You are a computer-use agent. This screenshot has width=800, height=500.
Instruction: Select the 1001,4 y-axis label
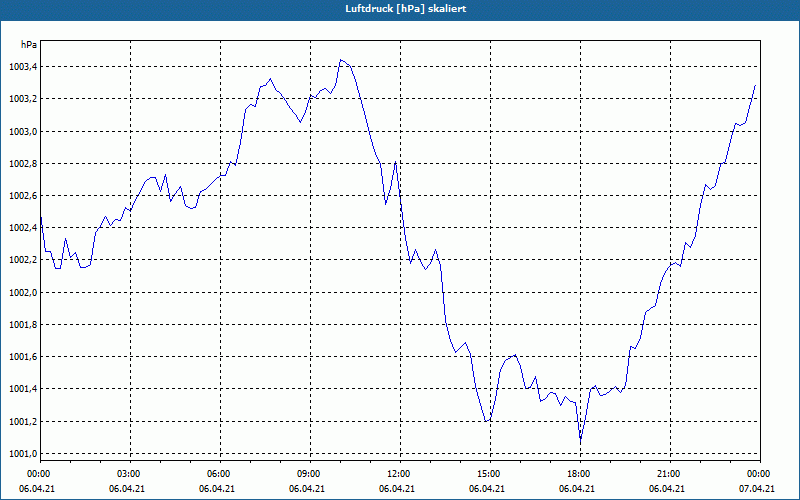(x=22, y=389)
